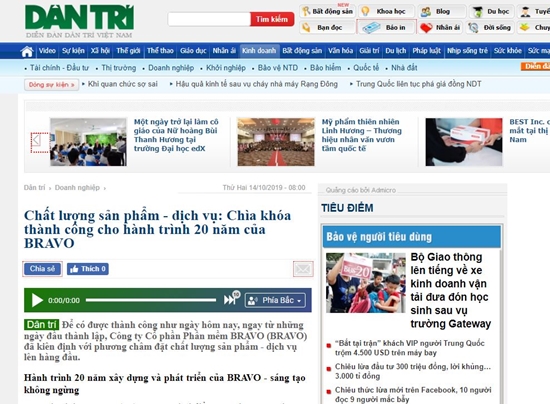
Task: Open Một ngày trở lại làm cô giáo article
Action: [x=176, y=135]
